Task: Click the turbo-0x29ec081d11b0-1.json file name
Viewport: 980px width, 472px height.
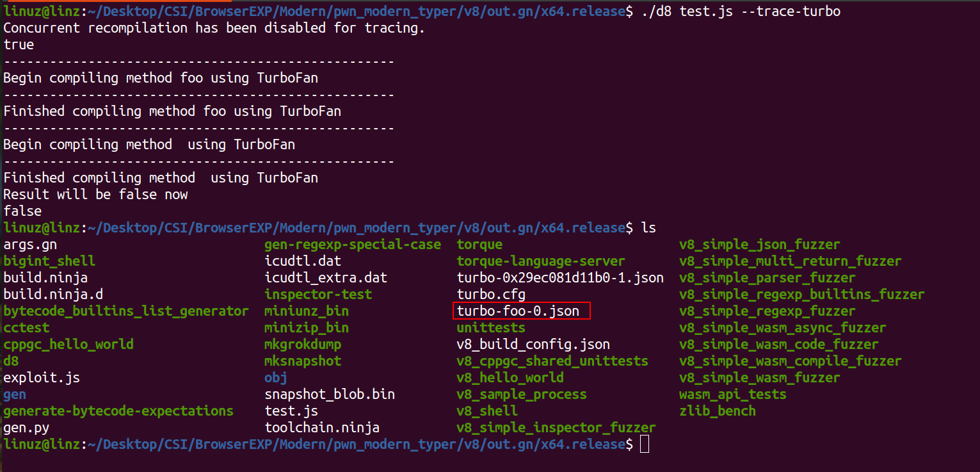Action: (560, 278)
